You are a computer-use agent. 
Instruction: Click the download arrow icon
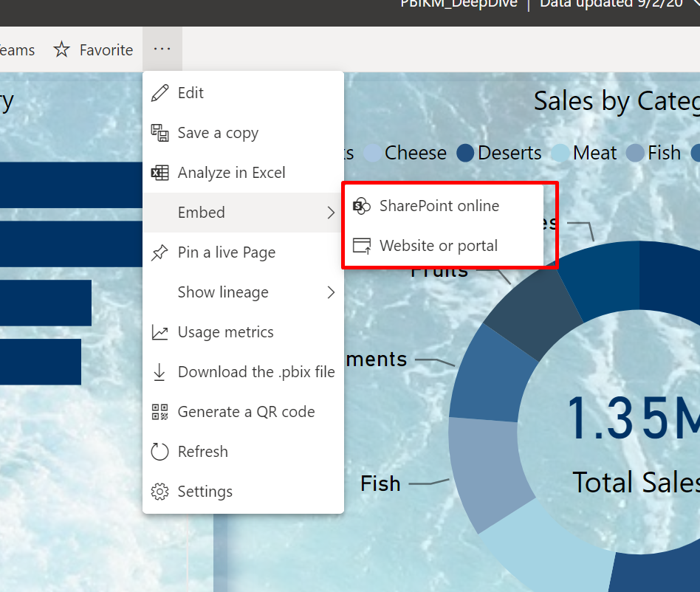pyautogui.click(x=159, y=372)
